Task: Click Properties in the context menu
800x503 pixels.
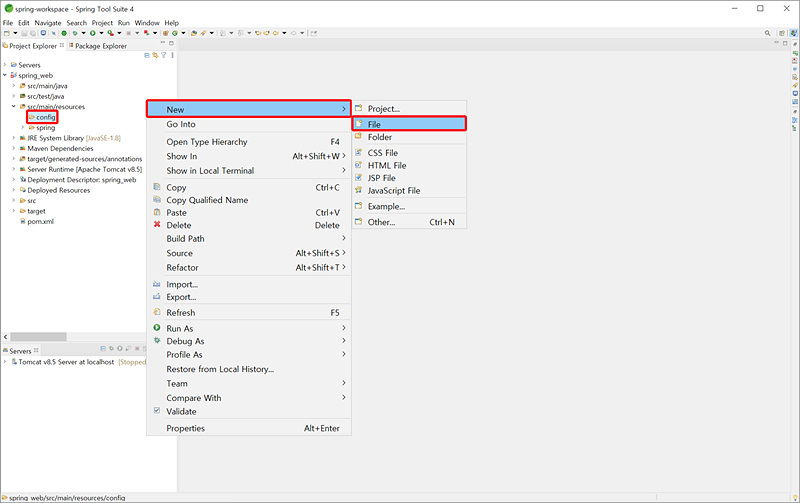Action: (249, 429)
